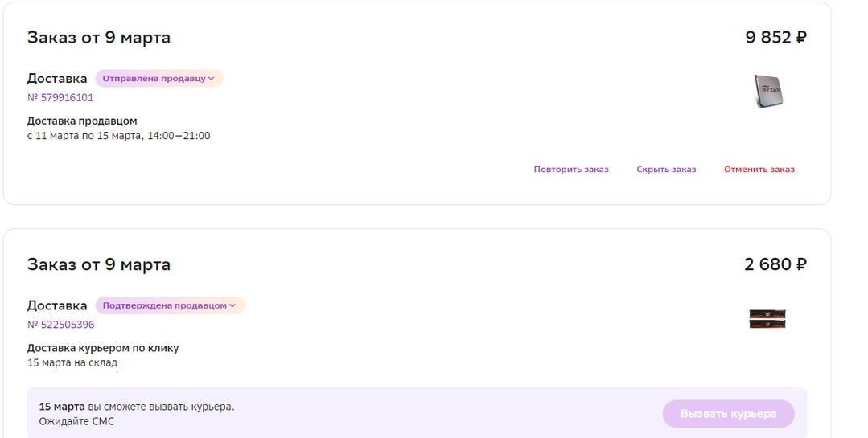Screen dimensions: 868x438
Task: Click the second "Заказ от 9 марта" heading
Action: coord(99,265)
